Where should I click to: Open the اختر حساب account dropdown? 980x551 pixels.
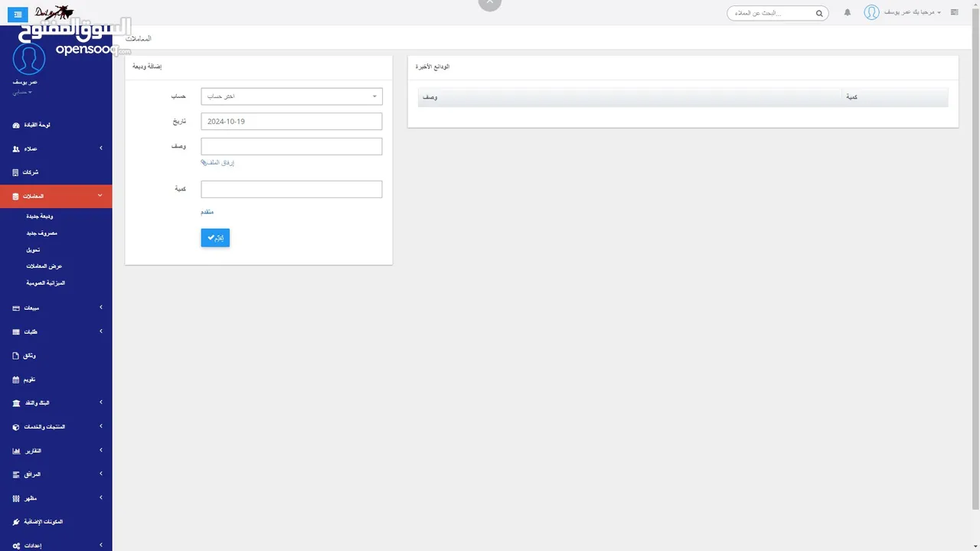[x=292, y=96]
